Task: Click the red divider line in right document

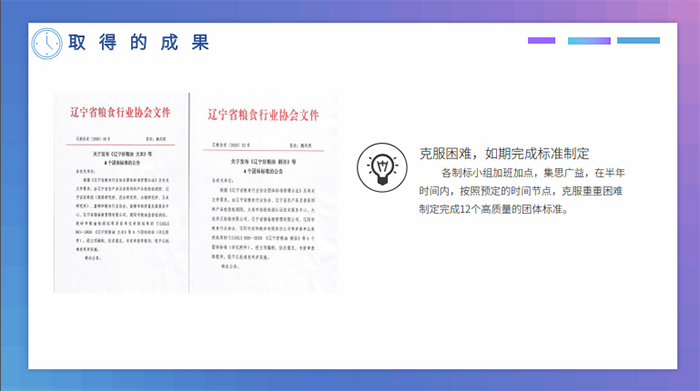Action: pos(263,150)
